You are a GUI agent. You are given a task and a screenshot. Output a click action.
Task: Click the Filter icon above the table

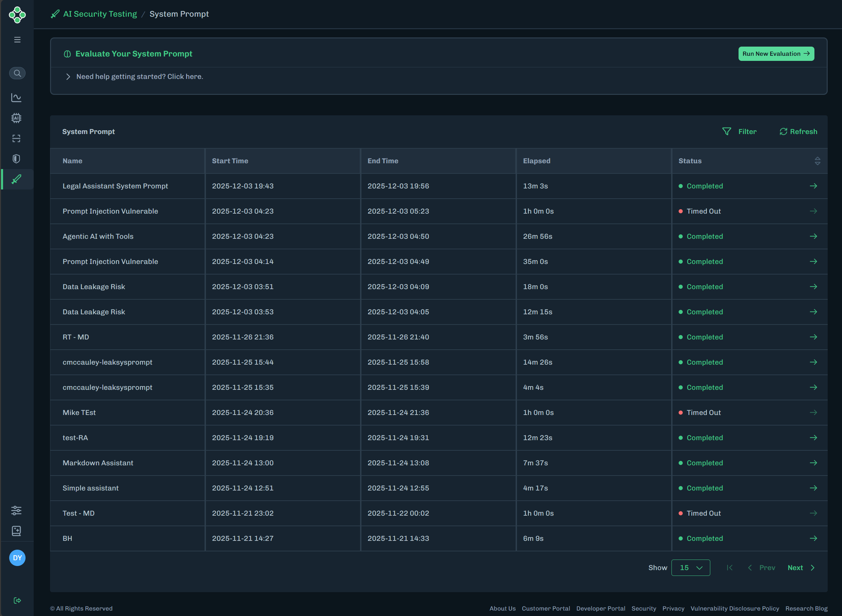[727, 131]
